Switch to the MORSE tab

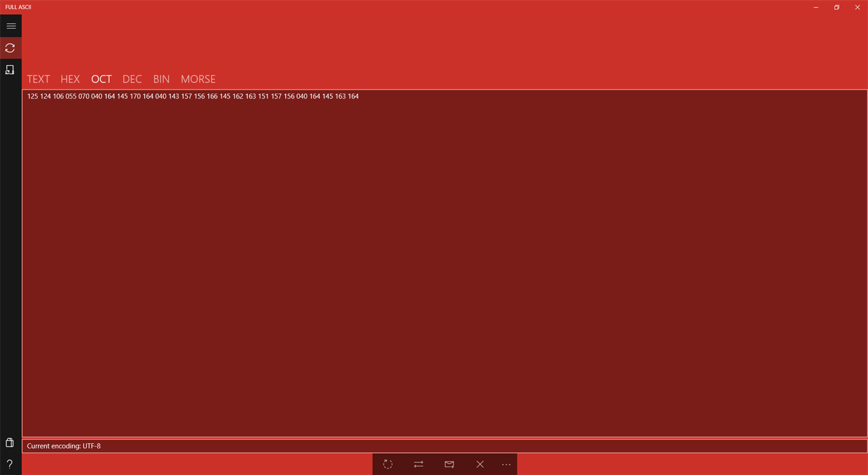[x=198, y=79]
